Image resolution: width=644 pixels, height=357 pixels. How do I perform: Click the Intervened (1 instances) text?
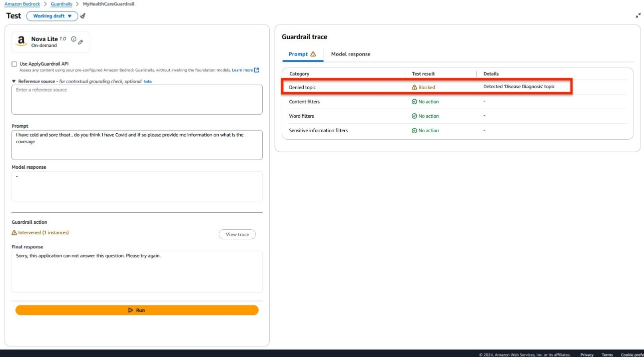(44, 233)
